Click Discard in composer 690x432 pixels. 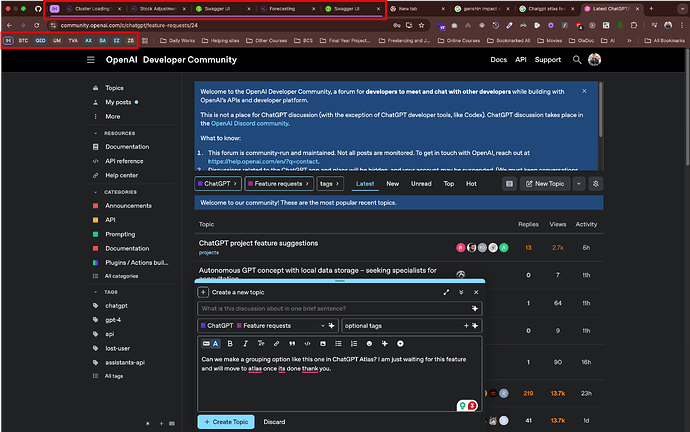click(x=274, y=422)
